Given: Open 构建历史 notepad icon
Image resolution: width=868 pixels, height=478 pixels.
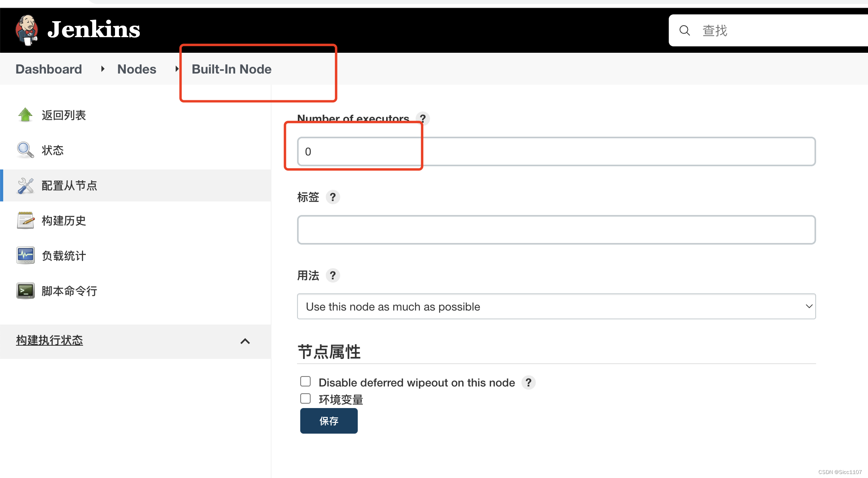Looking at the screenshot, I should click(26, 220).
